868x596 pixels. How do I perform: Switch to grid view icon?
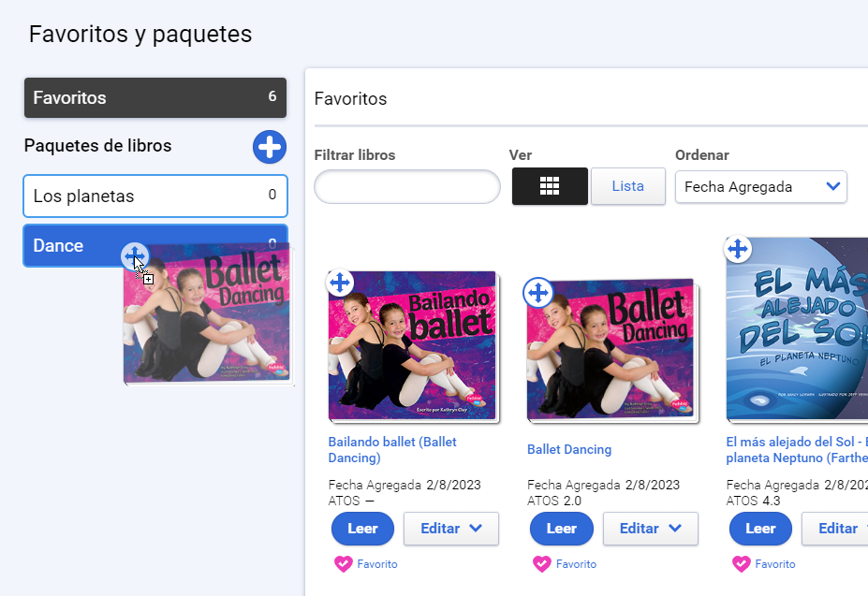[x=550, y=186]
